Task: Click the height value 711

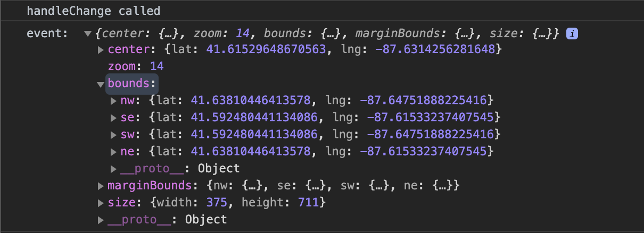Action: [308, 203]
